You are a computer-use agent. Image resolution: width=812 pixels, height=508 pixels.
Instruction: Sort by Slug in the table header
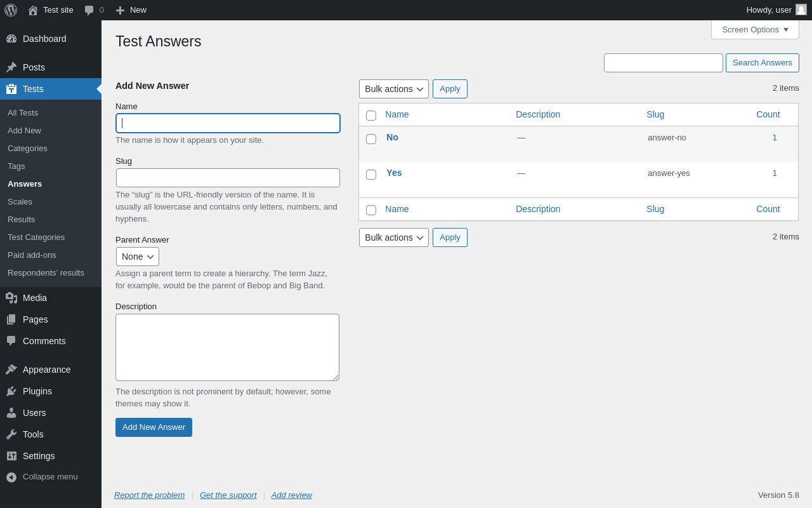coord(655,114)
